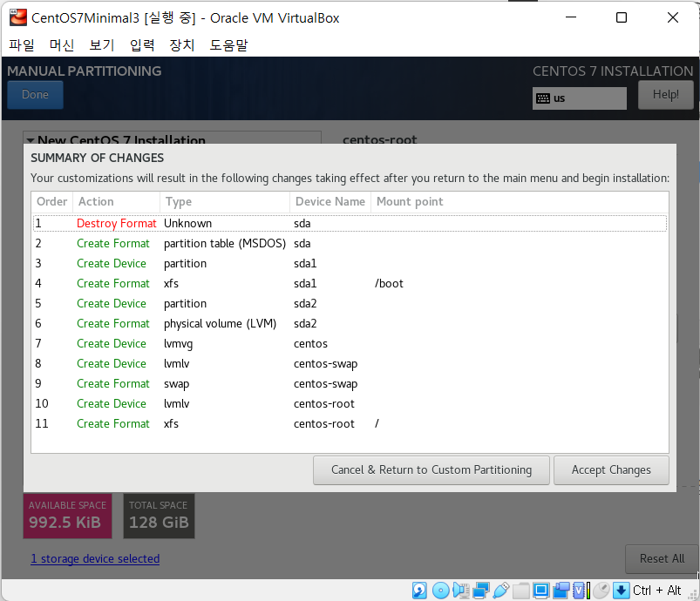
Task: Click the shared folders status icon
Action: click(520, 591)
